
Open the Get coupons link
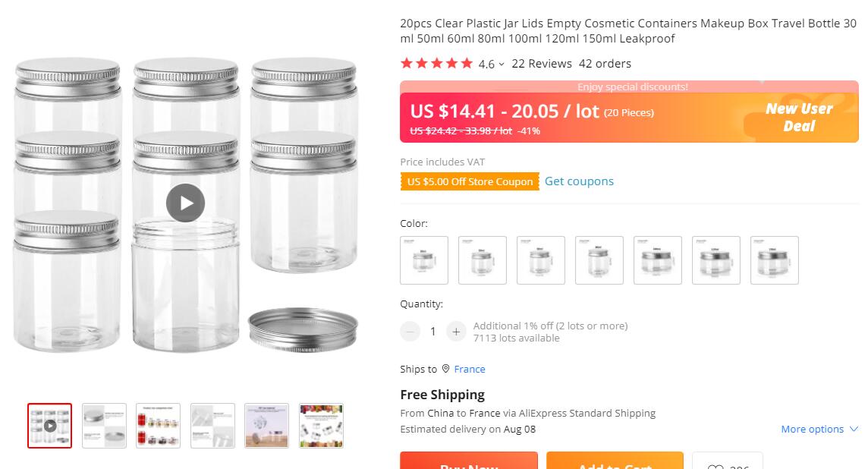[579, 181]
